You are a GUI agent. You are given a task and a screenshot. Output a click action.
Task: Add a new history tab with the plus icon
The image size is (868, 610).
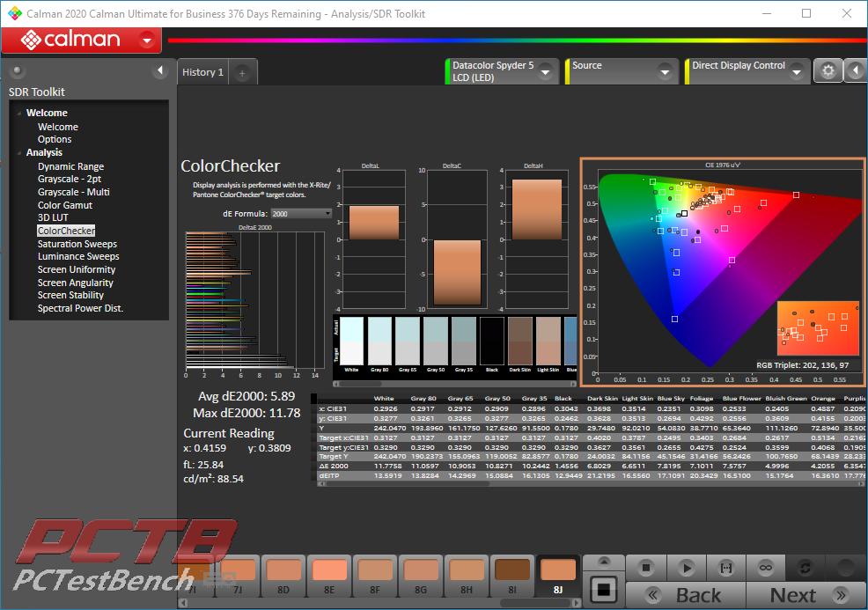pyautogui.click(x=242, y=72)
